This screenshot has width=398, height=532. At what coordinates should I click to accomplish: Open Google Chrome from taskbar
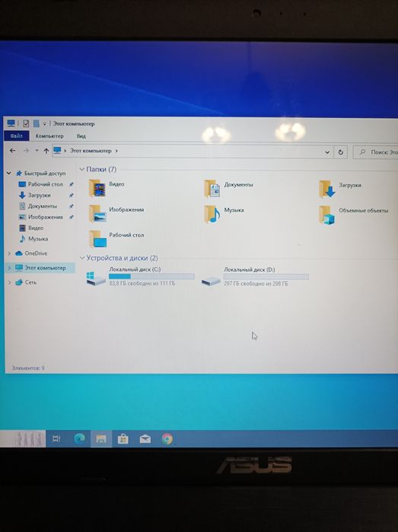(x=167, y=438)
